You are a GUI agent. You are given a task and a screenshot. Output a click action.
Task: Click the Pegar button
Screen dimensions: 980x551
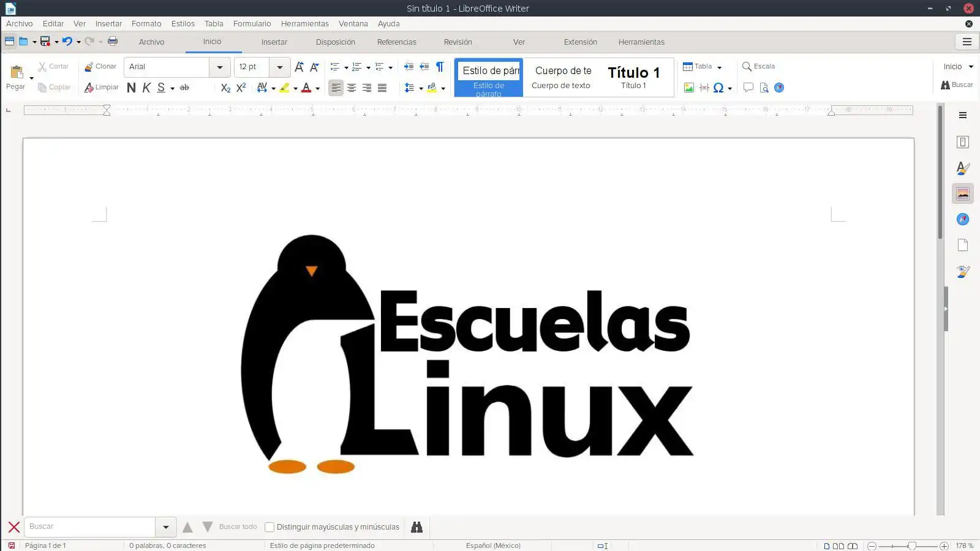pyautogui.click(x=16, y=77)
